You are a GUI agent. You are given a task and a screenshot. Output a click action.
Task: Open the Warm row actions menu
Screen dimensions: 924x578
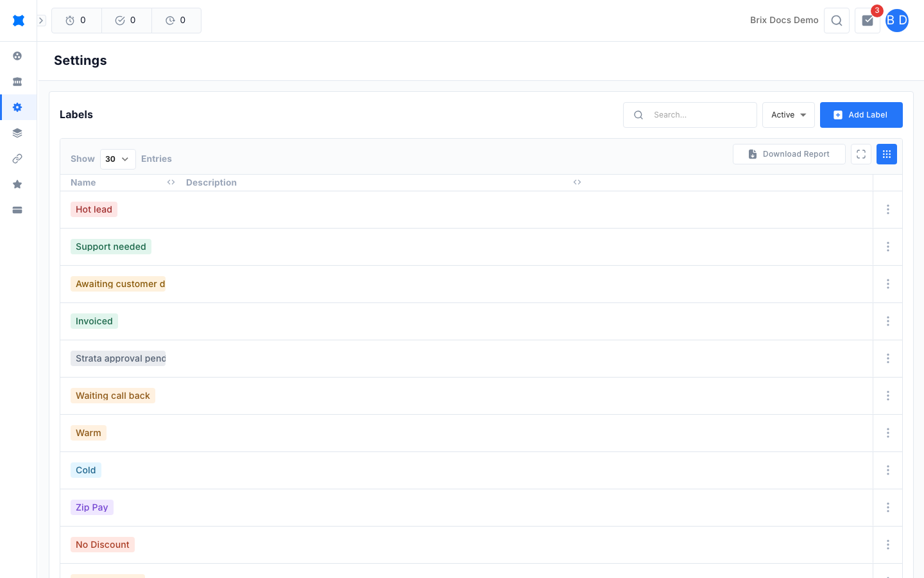coord(888,433)
